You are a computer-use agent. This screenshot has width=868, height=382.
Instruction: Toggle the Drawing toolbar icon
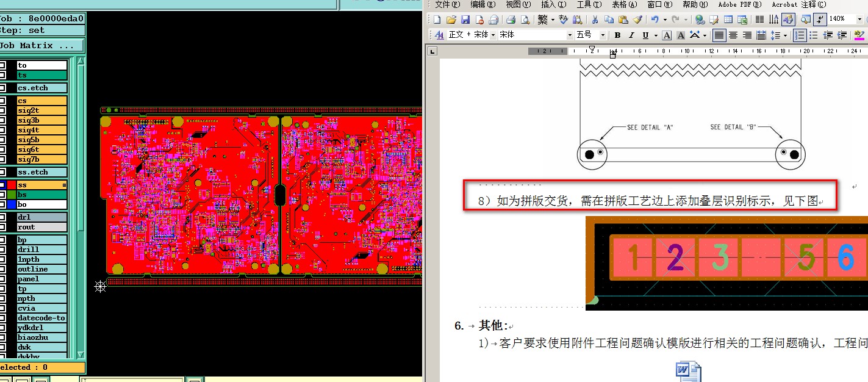point(788,20)
